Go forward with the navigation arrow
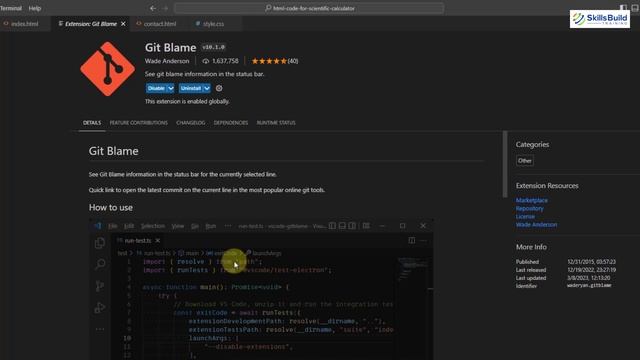 165,8
